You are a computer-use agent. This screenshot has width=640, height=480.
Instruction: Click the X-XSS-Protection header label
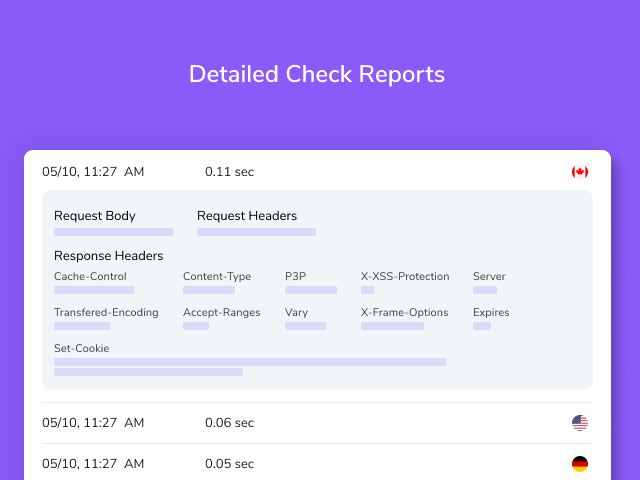click(x=405, y=276)
